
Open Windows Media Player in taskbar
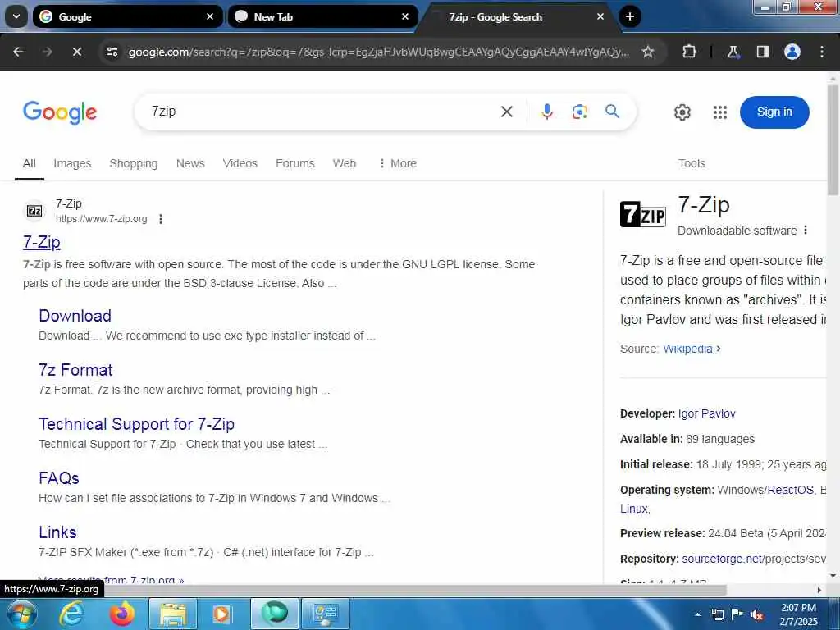(x=221, y=614)
